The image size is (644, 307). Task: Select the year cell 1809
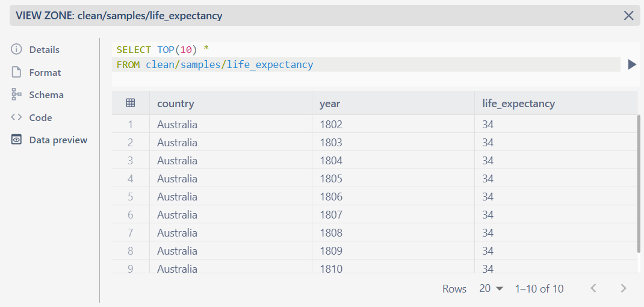click(x=393, y=251)
